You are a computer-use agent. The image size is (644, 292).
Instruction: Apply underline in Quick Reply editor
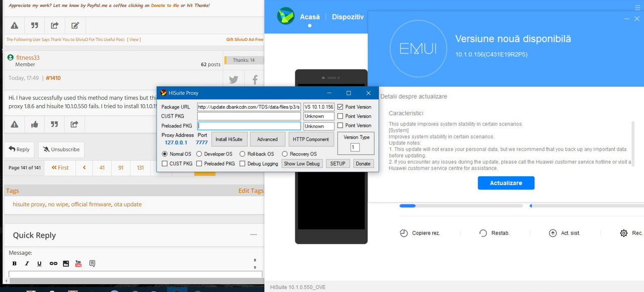click(x=40, y=263)
